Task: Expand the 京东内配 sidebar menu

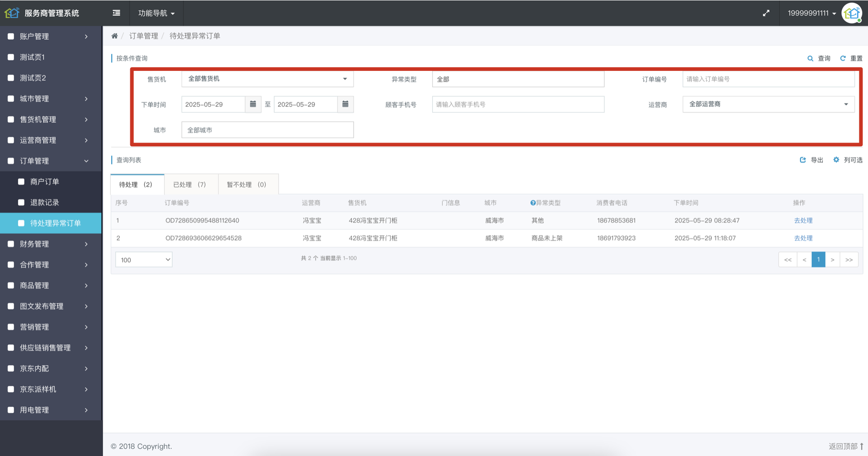Action: click(x=51, y=368)
